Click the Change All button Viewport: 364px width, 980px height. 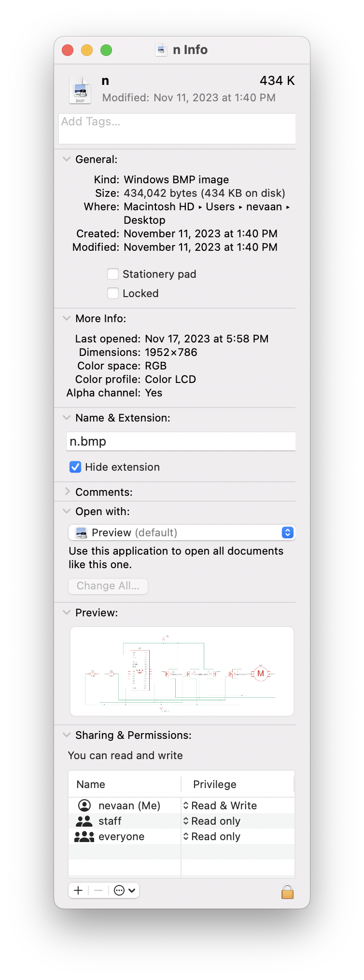108,586
